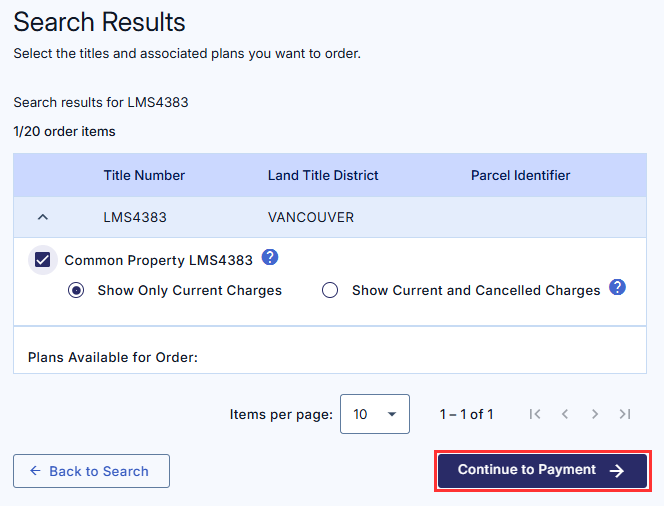Screen dimensions: 664x506
Task: Click the LMS4383 title number cell
Action: tap(135, 217)
